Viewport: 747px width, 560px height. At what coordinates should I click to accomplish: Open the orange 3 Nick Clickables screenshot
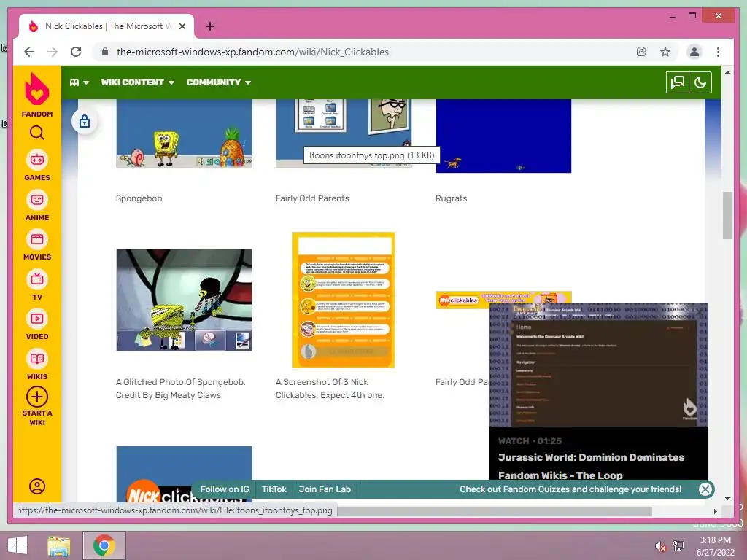tap(344, 300)
